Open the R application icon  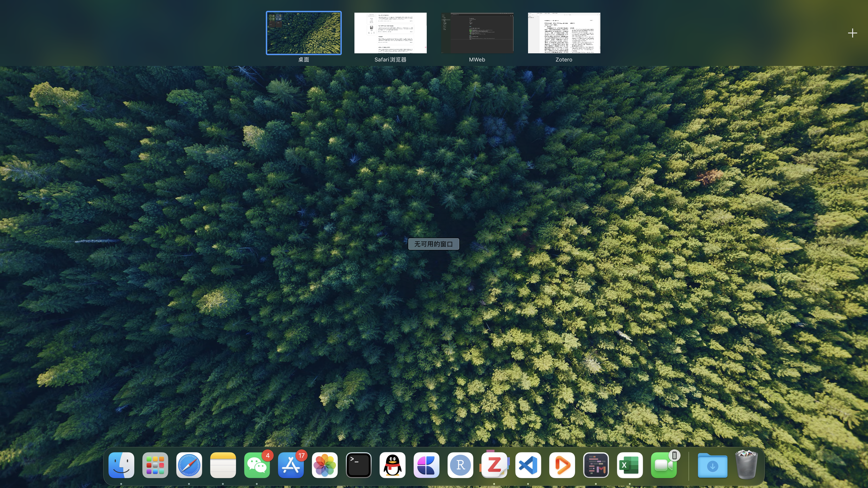coord(460,465)
